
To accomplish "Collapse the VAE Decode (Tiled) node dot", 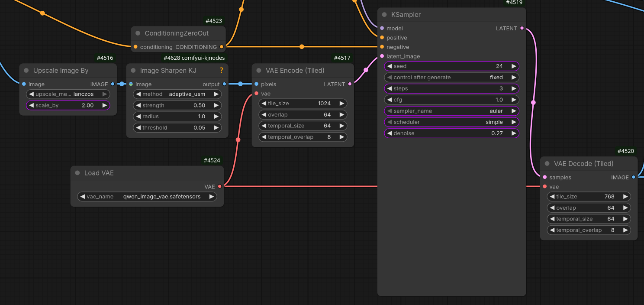I will coord(547,164).
